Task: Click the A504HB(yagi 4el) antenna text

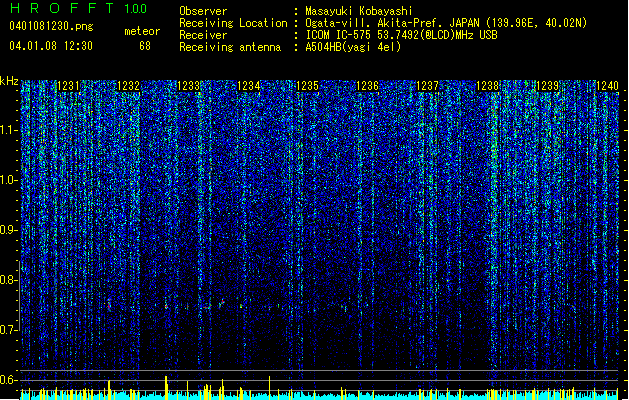Action: pyautogui.click(x=353, y=47)
